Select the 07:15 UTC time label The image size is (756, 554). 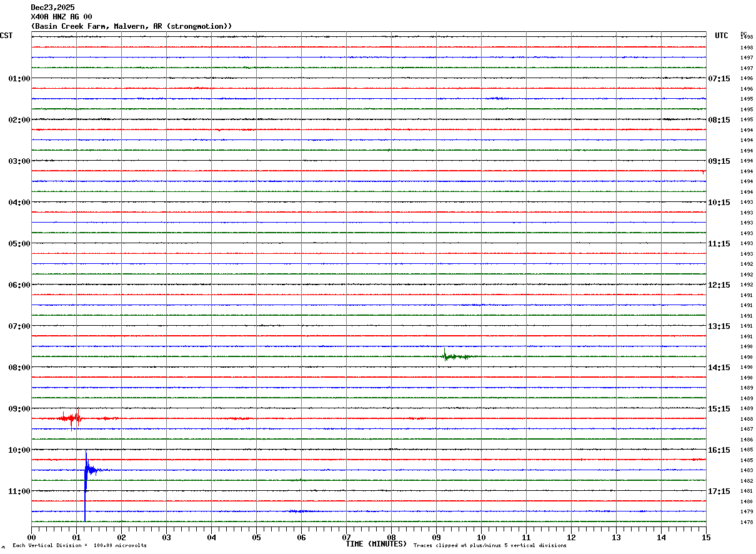(x=719, y=79)
